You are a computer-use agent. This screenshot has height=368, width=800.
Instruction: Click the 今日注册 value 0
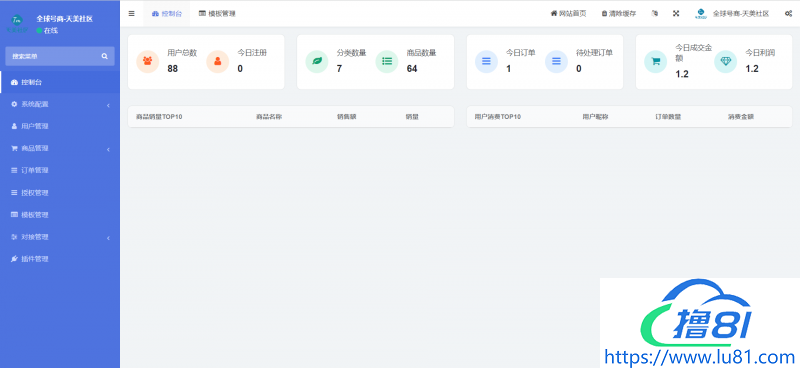pyautogui.click(x=240, y=68)
